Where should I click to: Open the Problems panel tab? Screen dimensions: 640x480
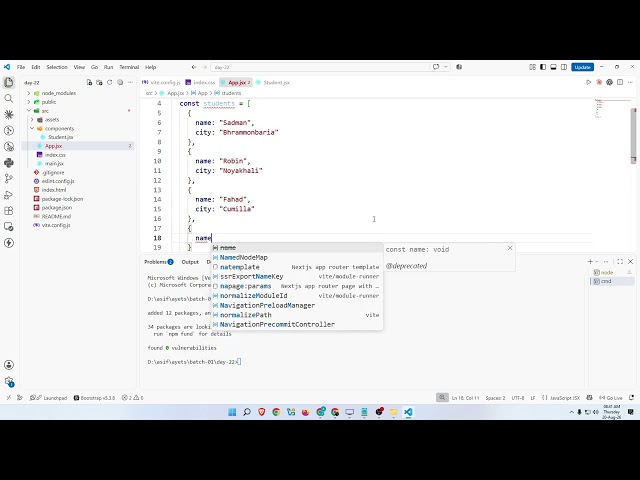coord(158,262)
